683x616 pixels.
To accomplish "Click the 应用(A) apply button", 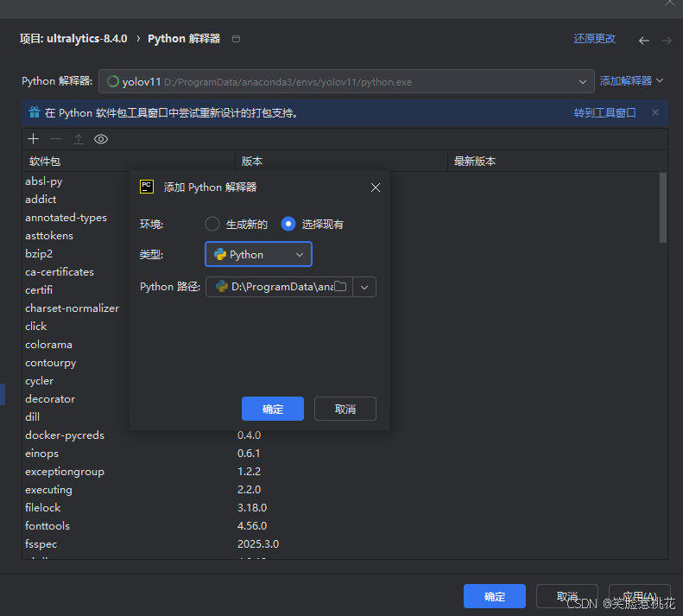I will [640, 596].
